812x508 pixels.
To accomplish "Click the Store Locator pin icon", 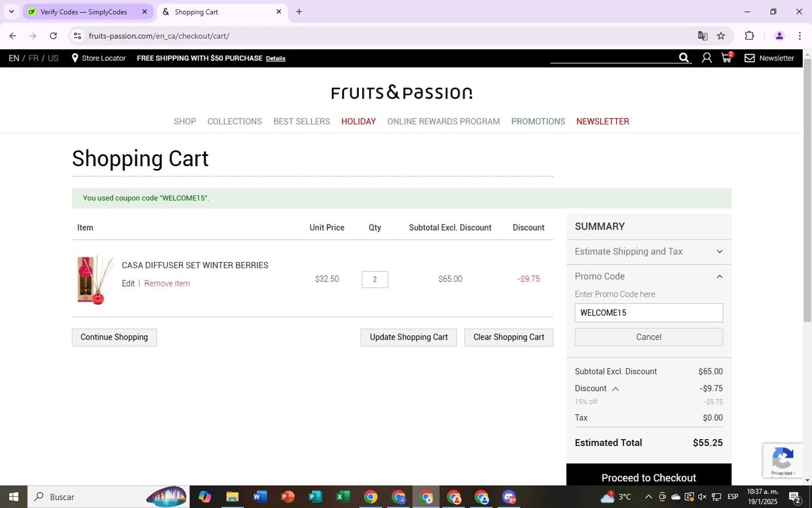I will 75,58.
